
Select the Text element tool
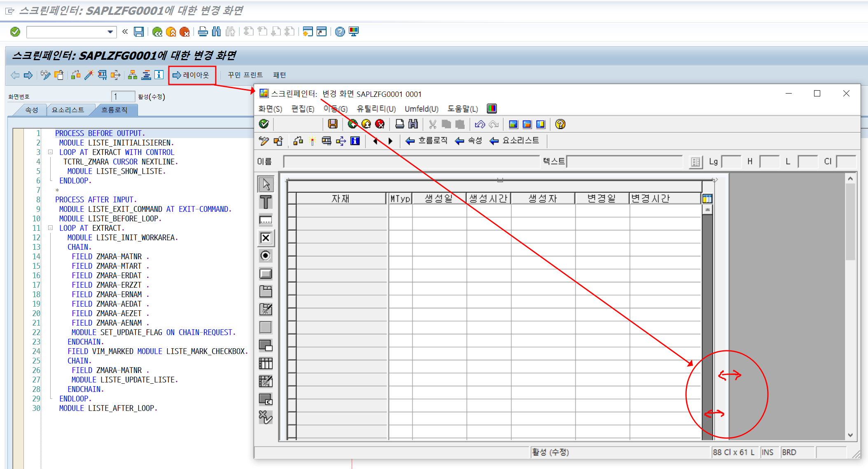266,202
